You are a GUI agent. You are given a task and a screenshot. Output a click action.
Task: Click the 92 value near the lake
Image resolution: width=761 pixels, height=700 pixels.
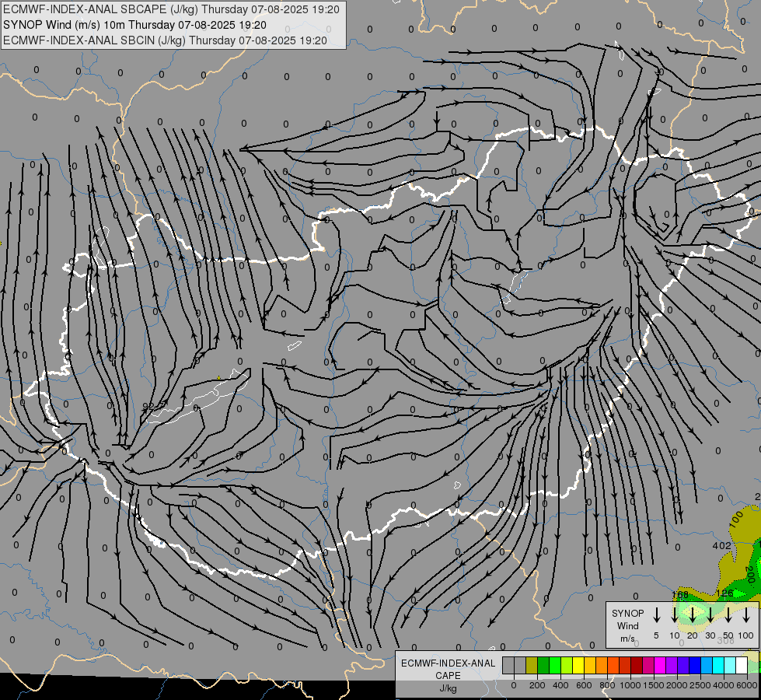coord(148,406)
